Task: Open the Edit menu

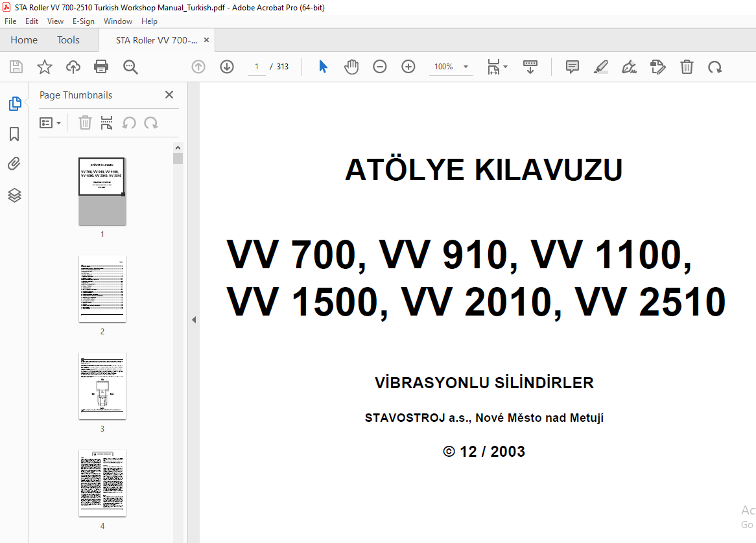Action: click(31, 21)
